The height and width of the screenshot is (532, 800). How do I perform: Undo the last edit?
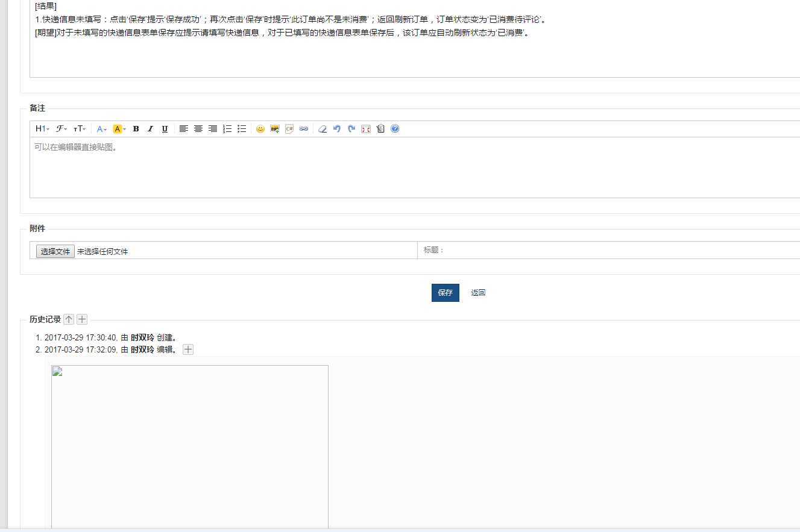(x=337, y=129)
